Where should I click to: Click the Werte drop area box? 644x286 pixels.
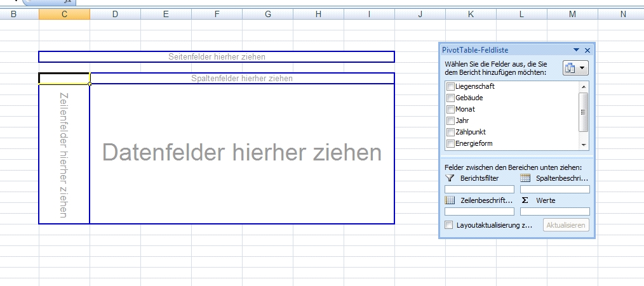point(555,211)
